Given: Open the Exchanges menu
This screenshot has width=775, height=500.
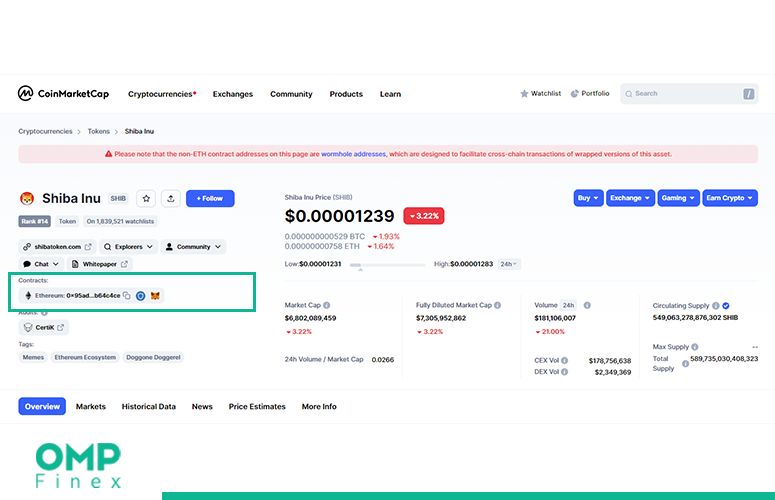Looking at the screenshot, I should click(233, 94).
